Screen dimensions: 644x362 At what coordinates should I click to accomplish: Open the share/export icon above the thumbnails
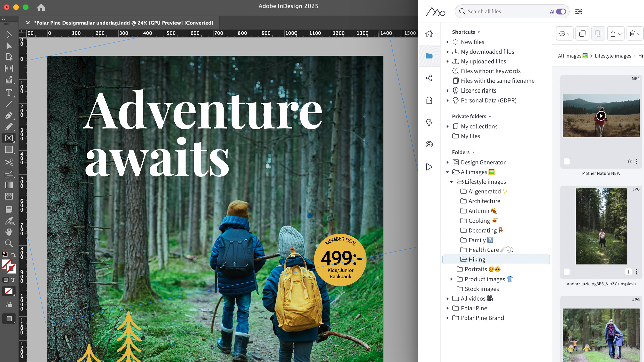point(613,34)
